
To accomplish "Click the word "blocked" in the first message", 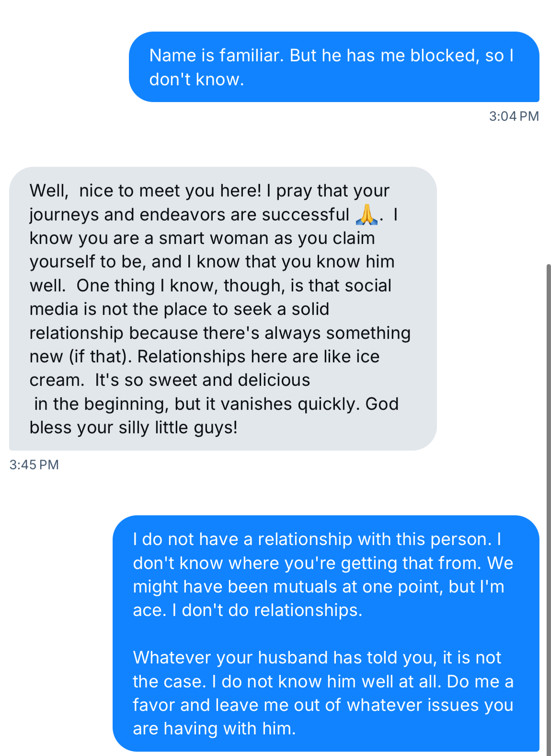I will click(445, 56).
